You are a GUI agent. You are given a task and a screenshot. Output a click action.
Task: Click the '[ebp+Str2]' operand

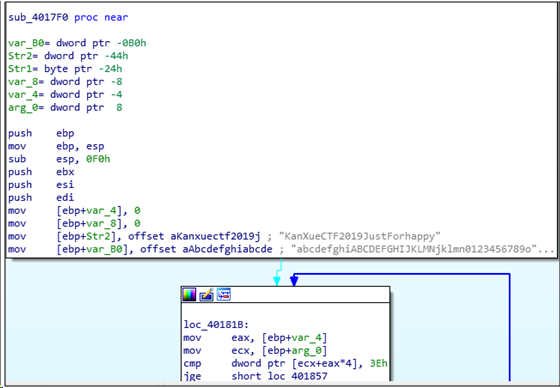(x=89, y=236)
